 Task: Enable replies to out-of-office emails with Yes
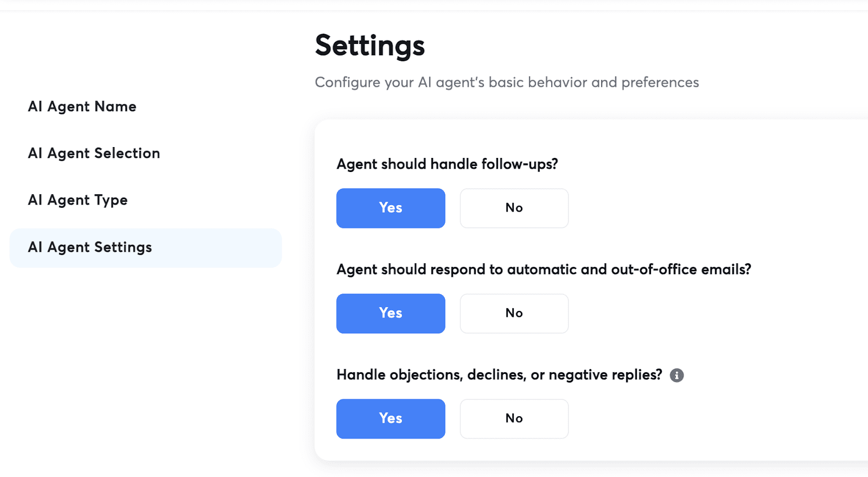[391, 313]
